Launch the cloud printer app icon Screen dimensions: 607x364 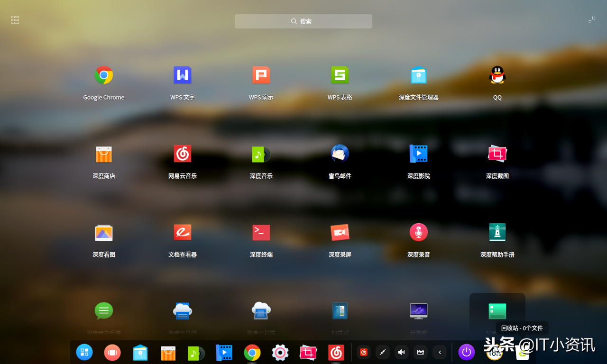[183, 311]
